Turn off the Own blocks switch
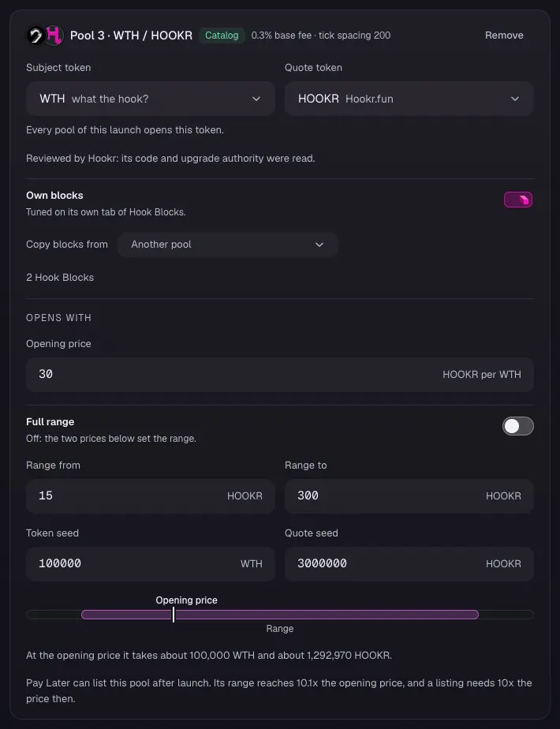The image size is (560, 729). [517, 200]
